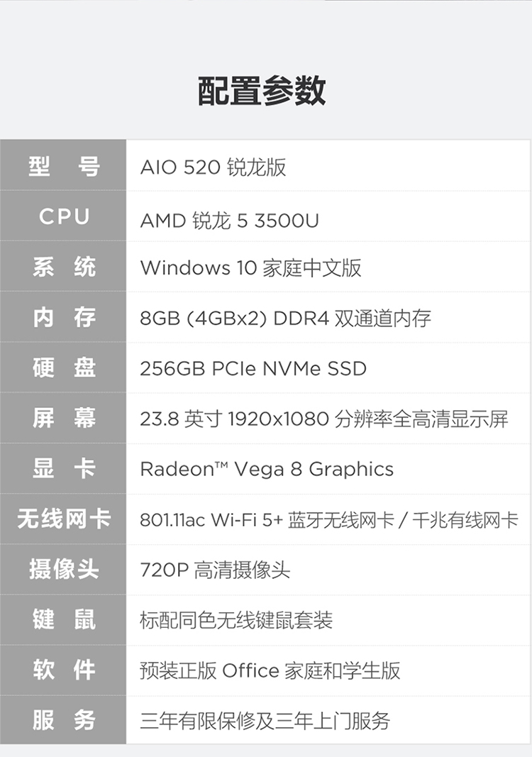Click 三年有限保修及三年上门服务 text
The image size is (532, 757).
click(x=265, y=722)
